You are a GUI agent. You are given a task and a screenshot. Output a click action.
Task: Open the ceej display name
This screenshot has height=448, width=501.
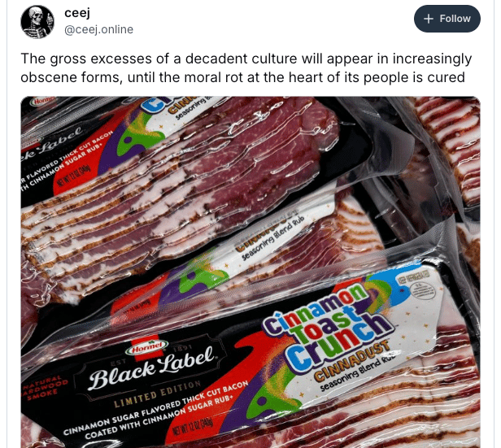pyautogui.click(x=77, y=13)
